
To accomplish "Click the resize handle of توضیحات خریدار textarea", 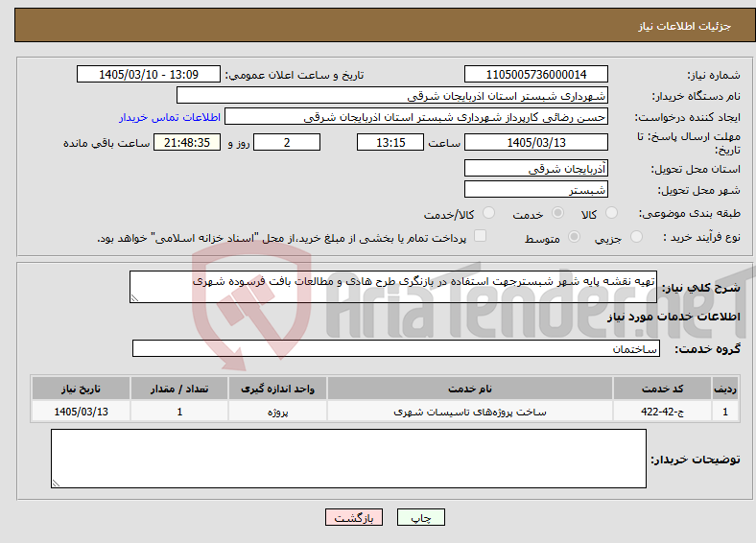I will (x=56, y=484).
